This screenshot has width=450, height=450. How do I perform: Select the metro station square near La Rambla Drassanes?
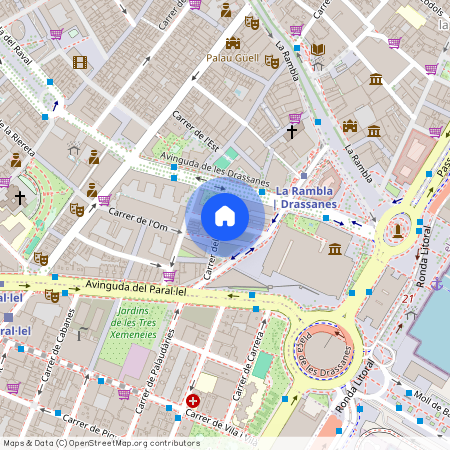coord(304,176)
